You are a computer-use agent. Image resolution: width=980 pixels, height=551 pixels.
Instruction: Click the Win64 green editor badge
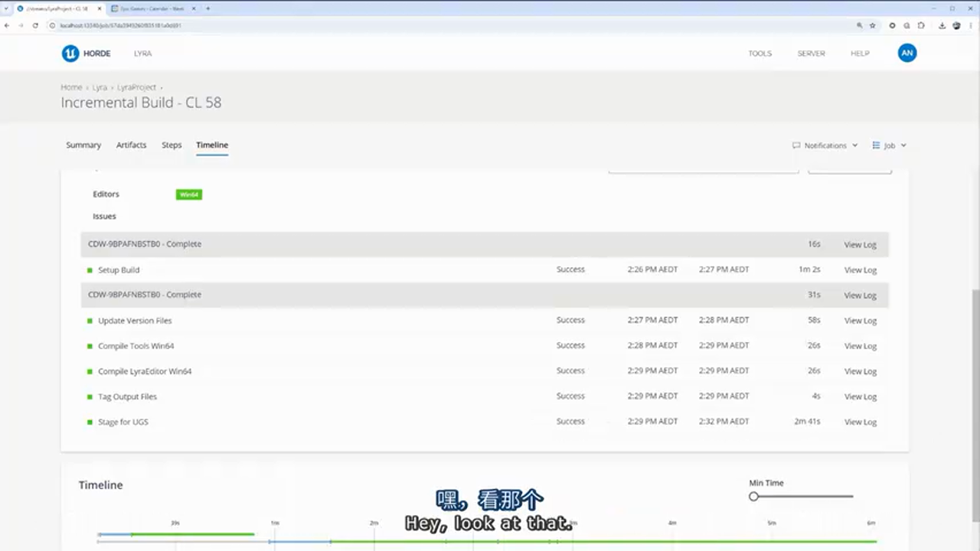pos(188,194)
